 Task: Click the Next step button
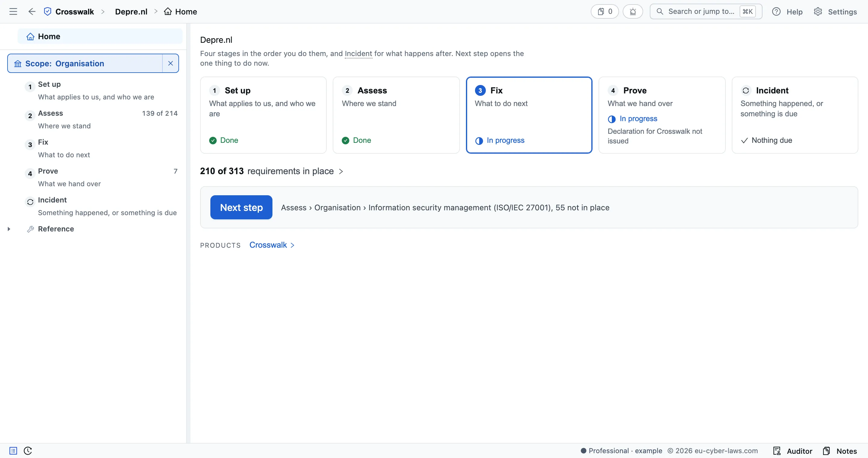(x=241, y=207)
